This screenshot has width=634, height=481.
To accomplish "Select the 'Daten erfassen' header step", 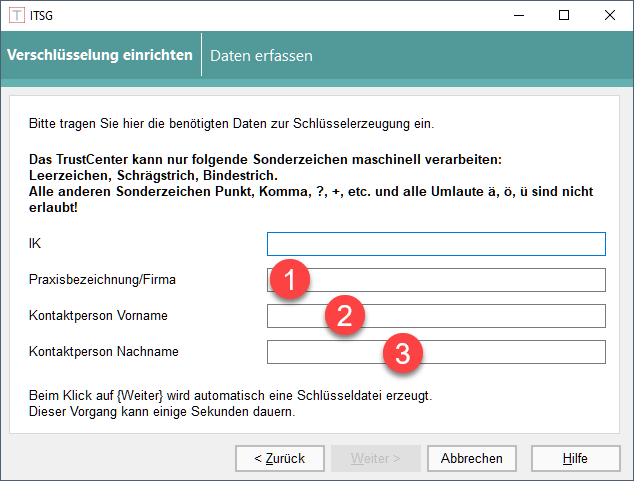I will pos(261,56).
